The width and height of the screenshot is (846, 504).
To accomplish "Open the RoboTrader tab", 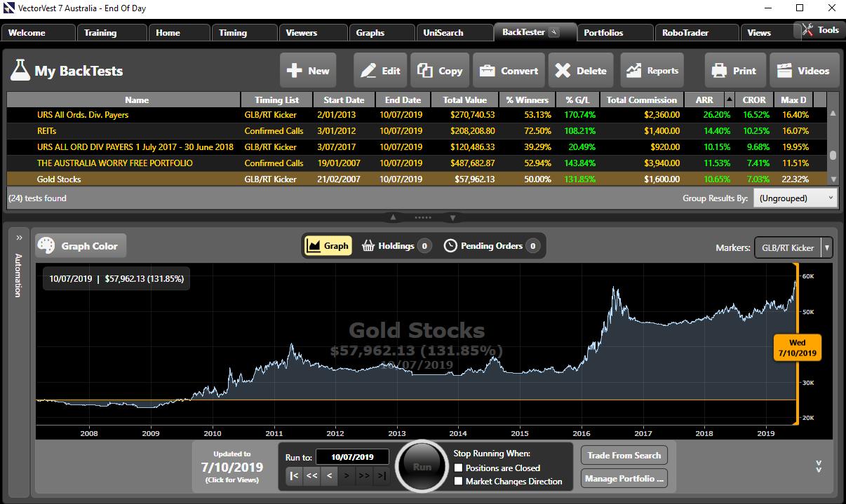I will pos(696,33).
